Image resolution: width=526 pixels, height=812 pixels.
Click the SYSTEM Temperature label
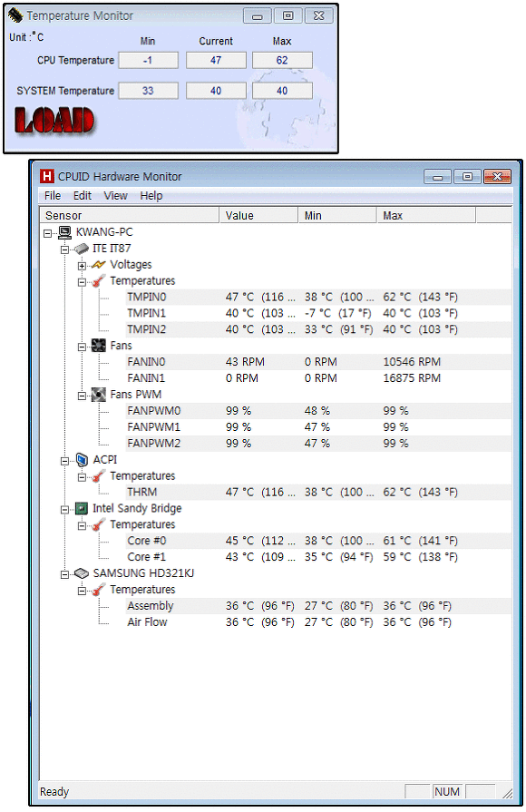tap(65, 91)
